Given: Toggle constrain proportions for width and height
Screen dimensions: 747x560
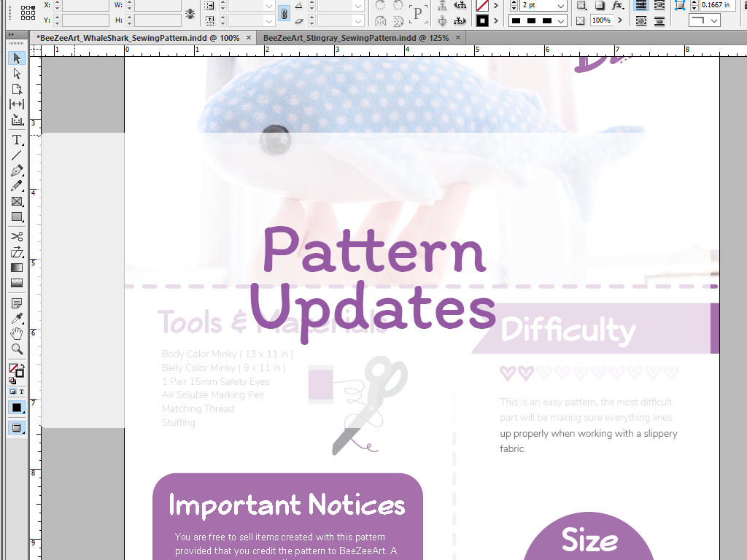Looking at the screenshot, I should coord(190,13).
